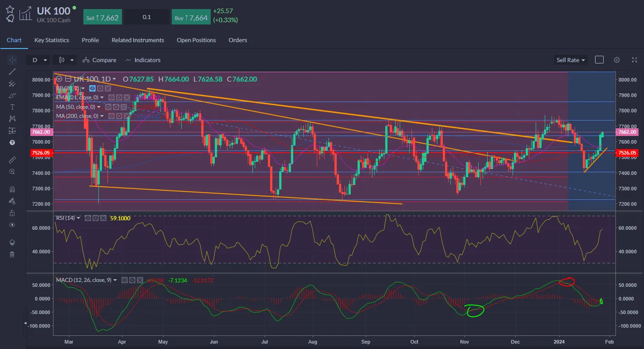Hide the EMA (21, close, 0) indicator
The height and width of the screenshot is (349, 644).
click(x=111, y=97)
